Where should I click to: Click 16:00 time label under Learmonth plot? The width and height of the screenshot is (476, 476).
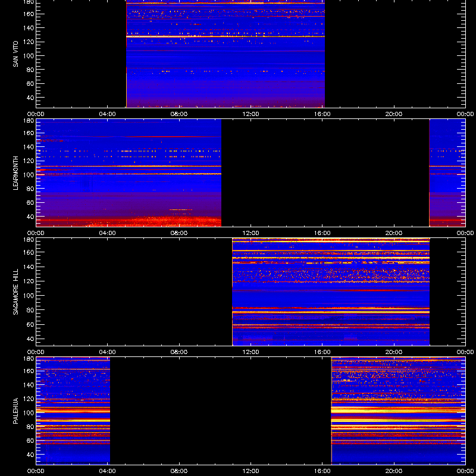322,233
